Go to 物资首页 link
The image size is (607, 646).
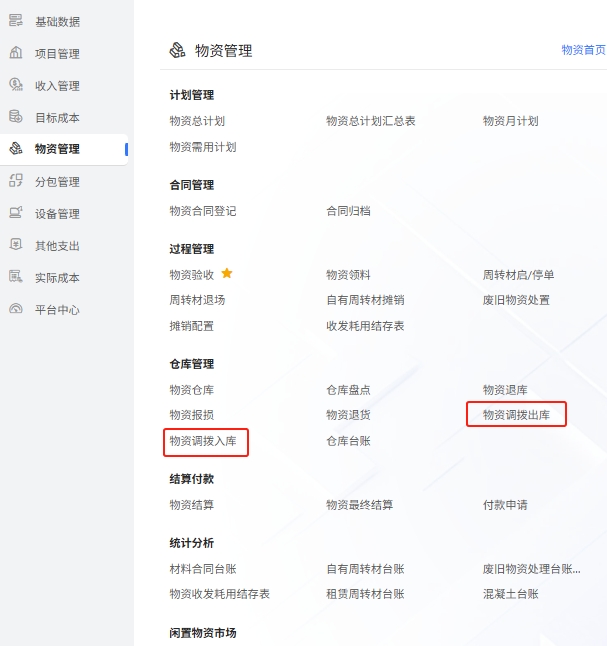pos(583,50)
